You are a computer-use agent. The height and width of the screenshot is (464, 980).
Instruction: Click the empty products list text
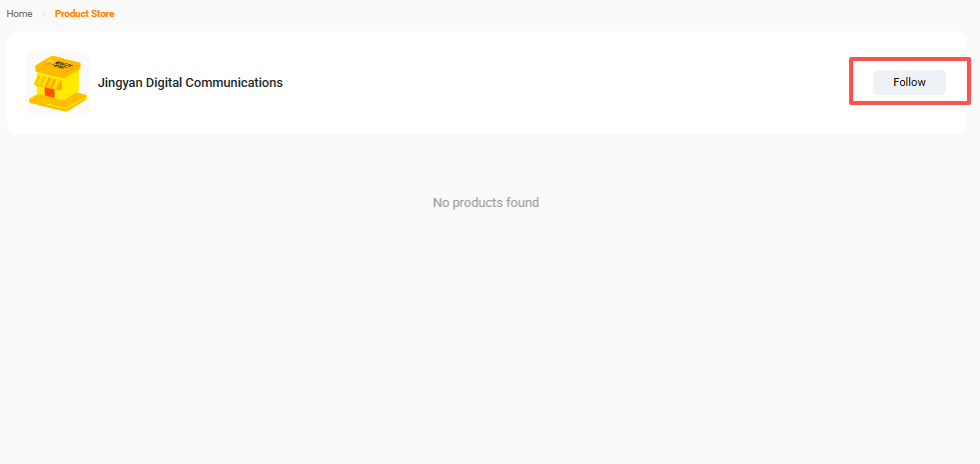tap(486, 203)
